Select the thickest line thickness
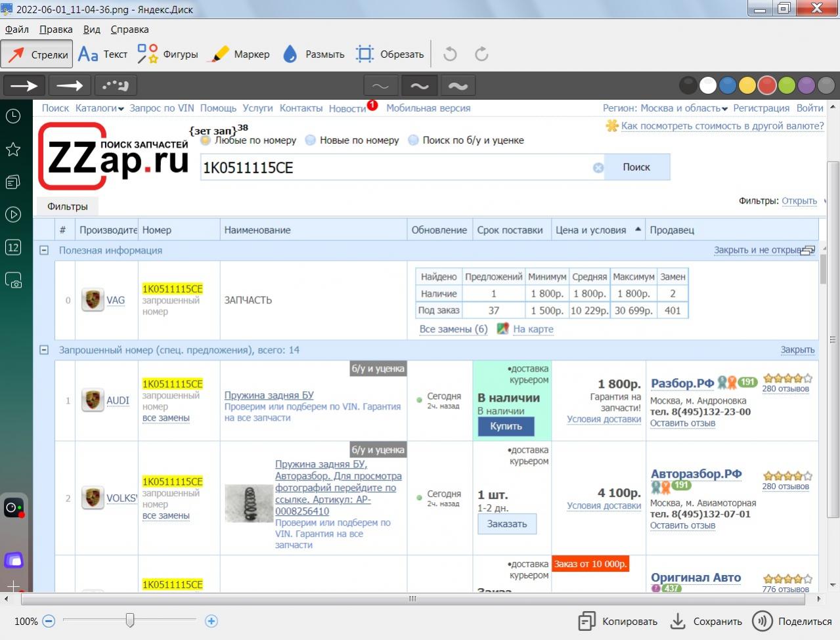 pos(458,86)
